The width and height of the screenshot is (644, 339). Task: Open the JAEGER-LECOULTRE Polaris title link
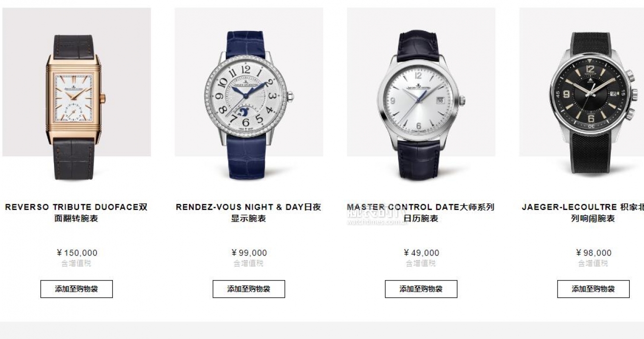[583, 213]
